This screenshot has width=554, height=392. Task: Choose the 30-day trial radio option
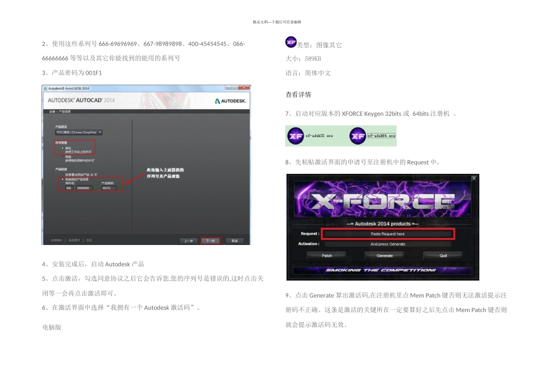click(x=63, y=175)
